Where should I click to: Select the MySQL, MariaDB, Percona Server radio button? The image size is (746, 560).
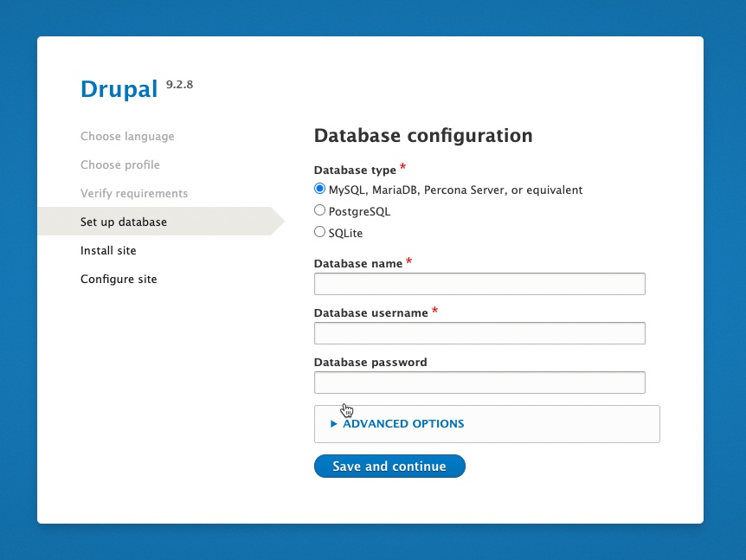click(x=319, y=190)
